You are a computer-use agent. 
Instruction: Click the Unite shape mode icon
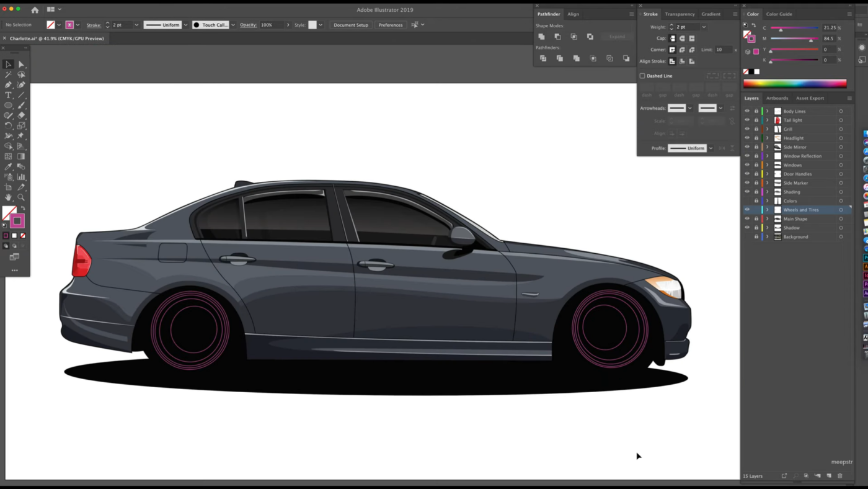tap(542, 37)
